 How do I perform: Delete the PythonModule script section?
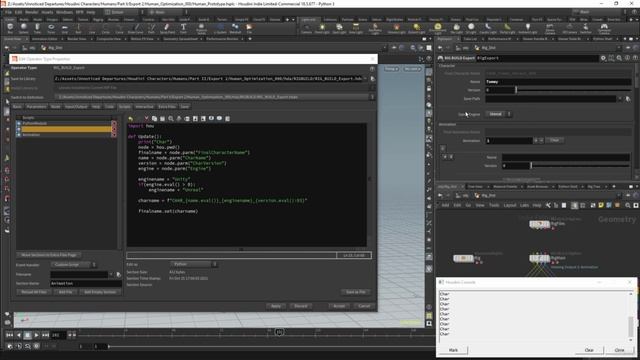(114, 123)
